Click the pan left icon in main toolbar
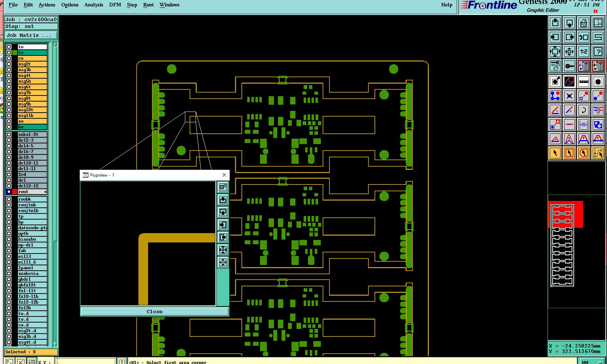 coord(555,37)
